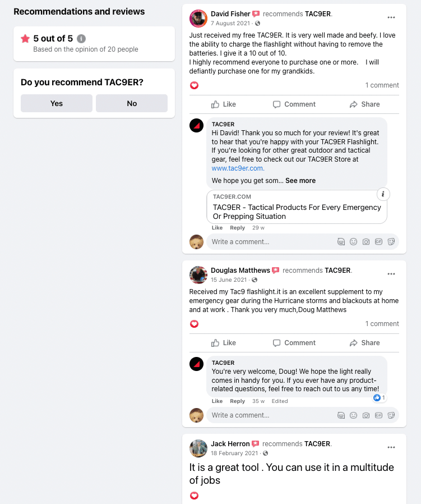This screenshot has height=504, width=421.
Task: Click avatar sticker icon in David Fisher's comment box
Action: tap(341, 242)
